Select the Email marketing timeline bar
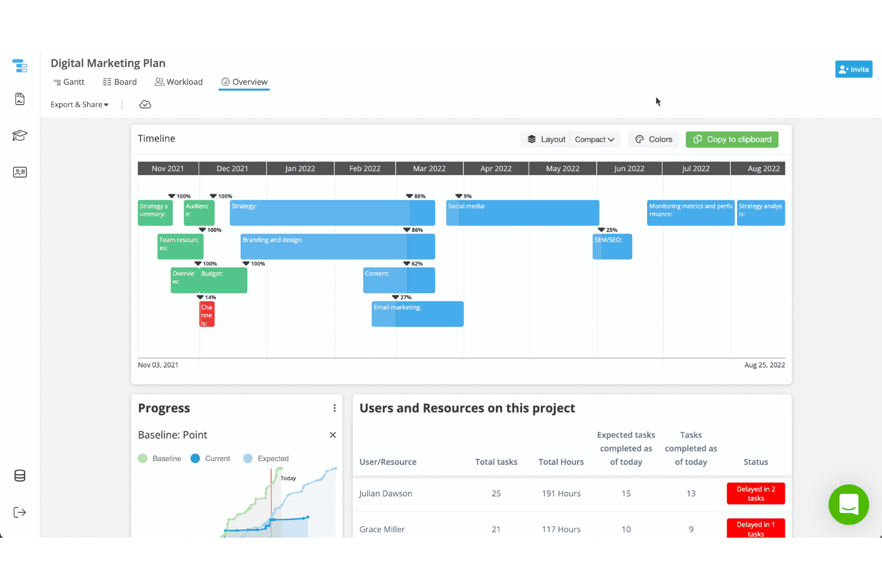This screenshot has width=882, height=588. point(418,314)
